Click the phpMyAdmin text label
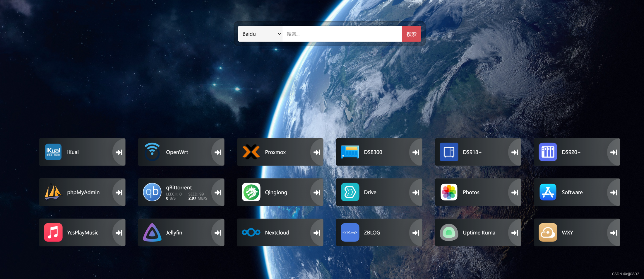644x279 pixels. [83, 193]
